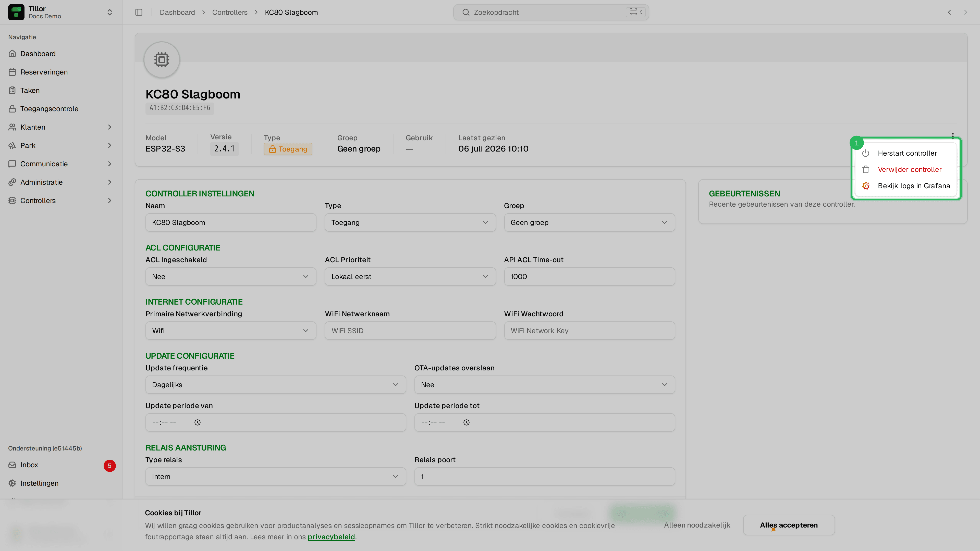Open the Type dropdown Toegang
This screenshot has height=551, width=980.
pyautogui.click(x=410, y=222)
